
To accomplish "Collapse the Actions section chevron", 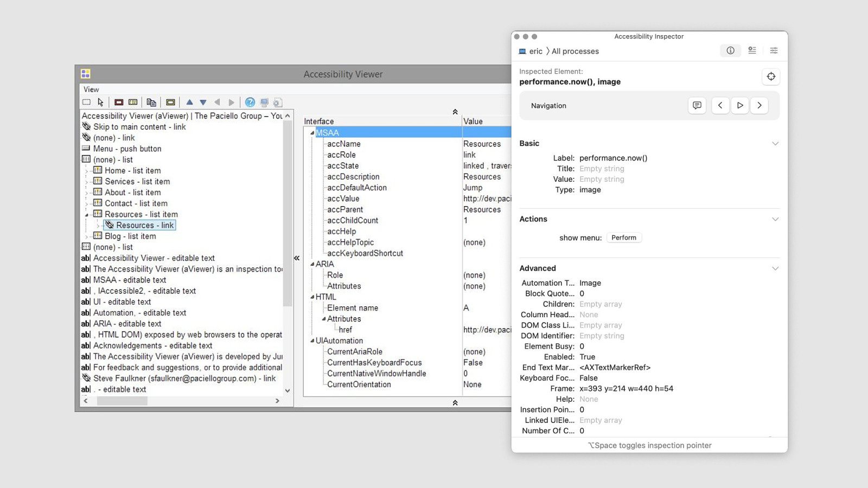I will pos(775,219).
